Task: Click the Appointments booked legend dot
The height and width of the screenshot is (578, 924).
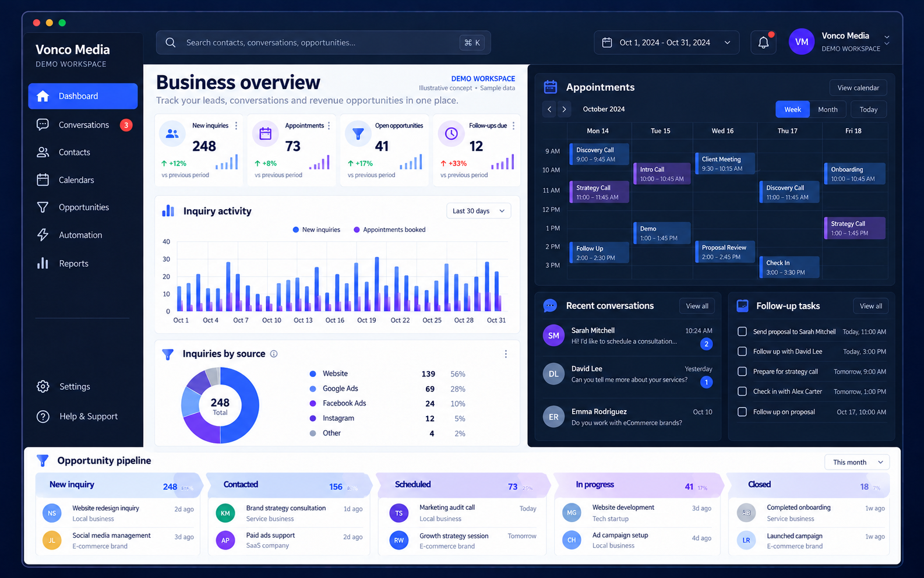Action: tap(357, 230)
